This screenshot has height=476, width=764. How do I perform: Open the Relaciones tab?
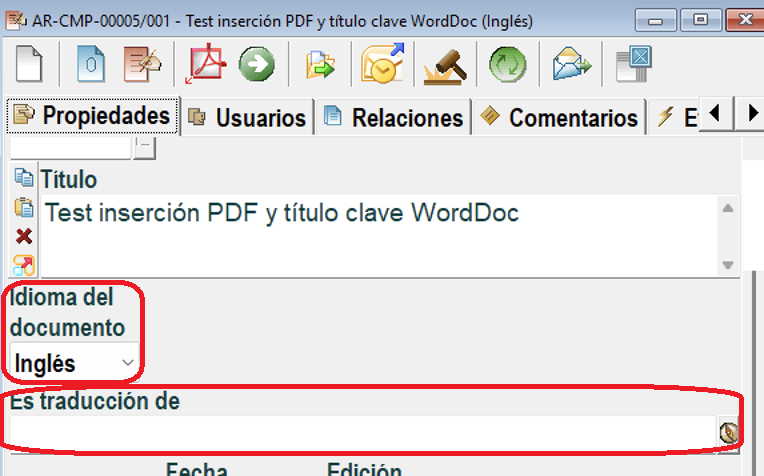click(x=394, y=118)
